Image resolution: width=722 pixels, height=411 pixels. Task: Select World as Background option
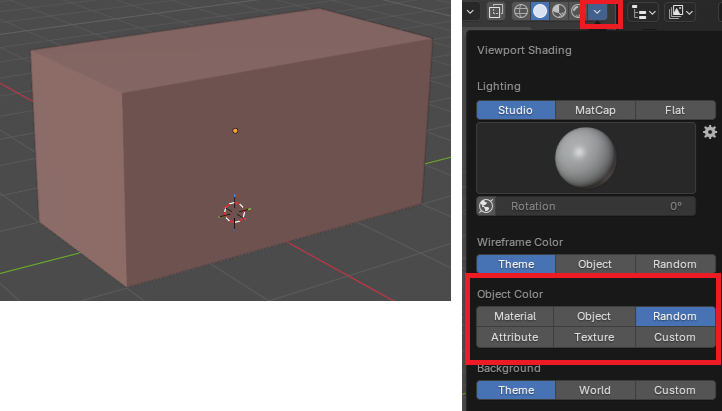(x=595, y=390)
